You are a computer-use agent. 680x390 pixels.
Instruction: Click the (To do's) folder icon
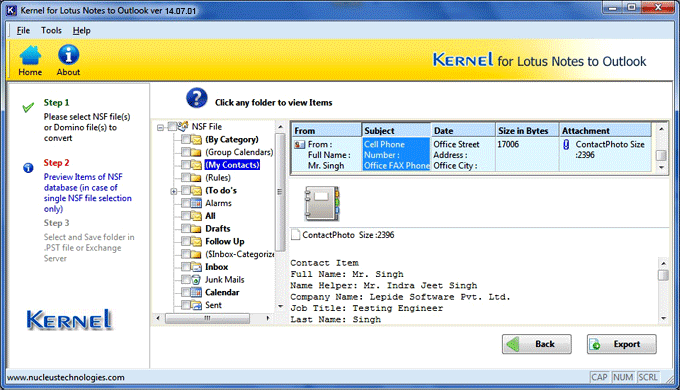point(196,190)
